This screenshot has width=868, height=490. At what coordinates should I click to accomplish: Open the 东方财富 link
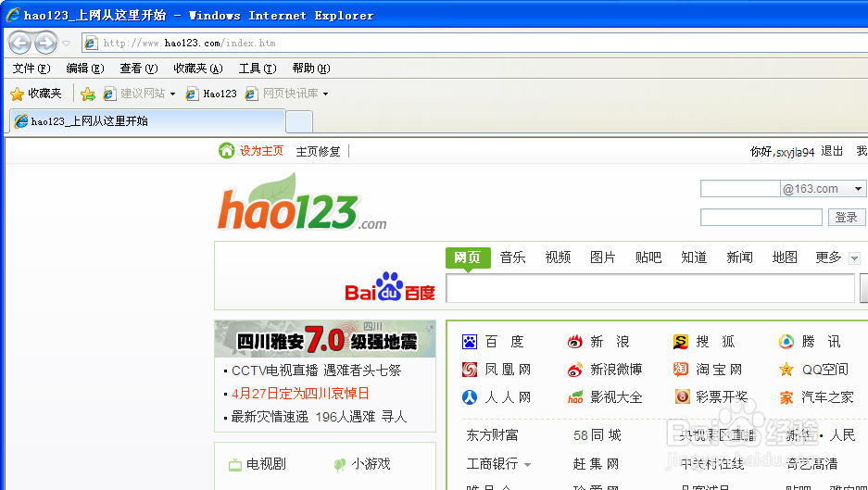492,435
